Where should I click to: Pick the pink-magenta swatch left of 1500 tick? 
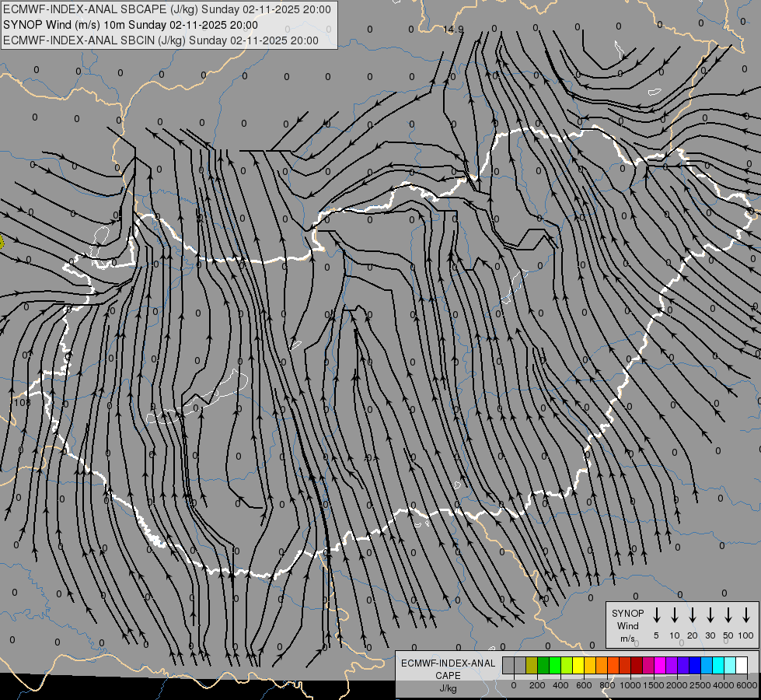[649, 665]
